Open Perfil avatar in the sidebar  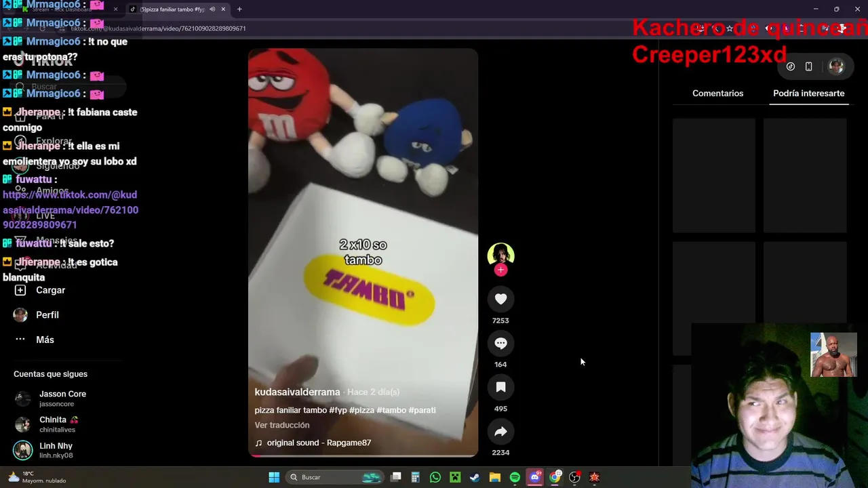[x=20, y=314]
